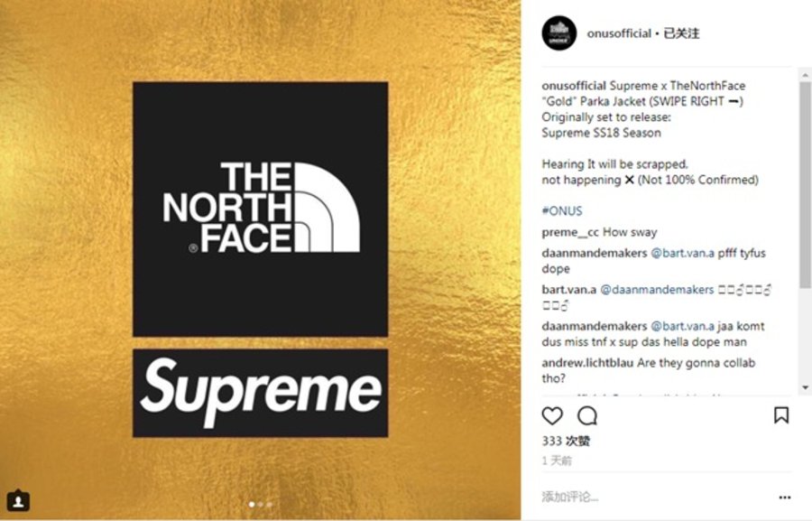Viewport: 812px width, 521px height.
Task: Save the post with the bookmark icon
Action: coord(781,415)
